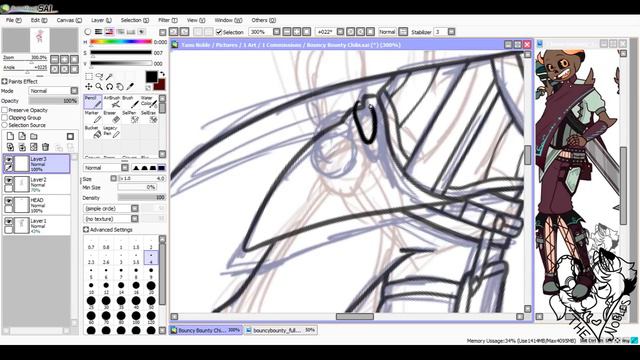Click the Layer2 row in layer list
This screenshot has width=640, height=360.
coord(36,184)
